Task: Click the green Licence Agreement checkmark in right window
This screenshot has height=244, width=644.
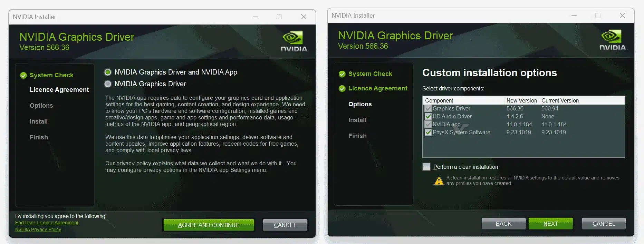Action: tap(342, 88)
